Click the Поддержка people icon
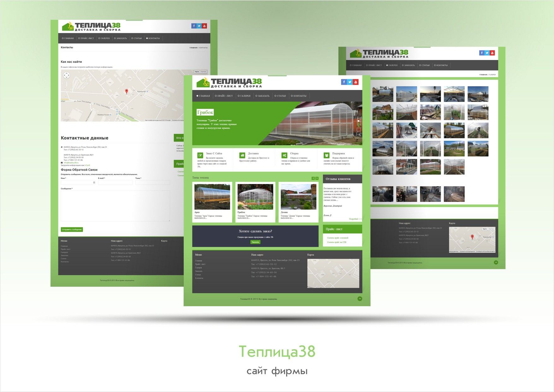 327,155
